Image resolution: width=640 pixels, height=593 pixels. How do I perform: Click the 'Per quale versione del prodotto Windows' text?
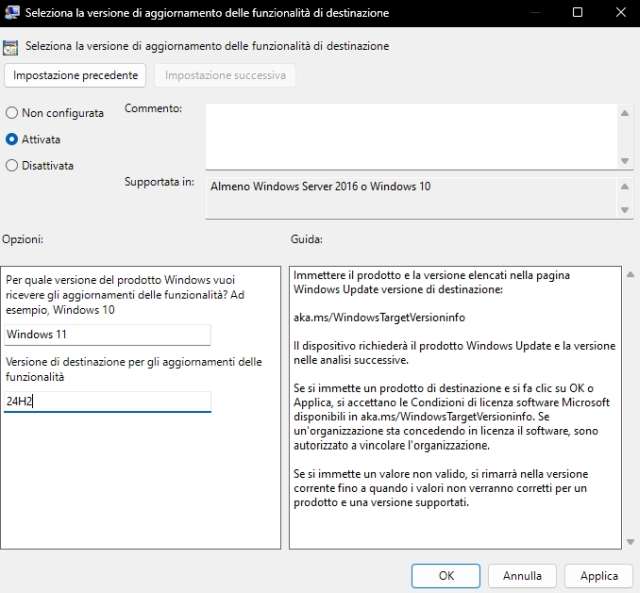pos(125,295)
